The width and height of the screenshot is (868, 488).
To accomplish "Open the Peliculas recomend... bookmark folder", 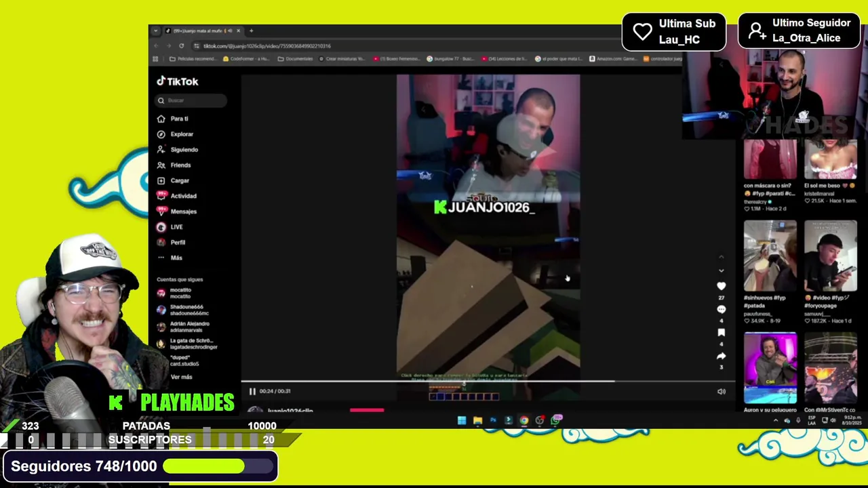I will [193, 59].
